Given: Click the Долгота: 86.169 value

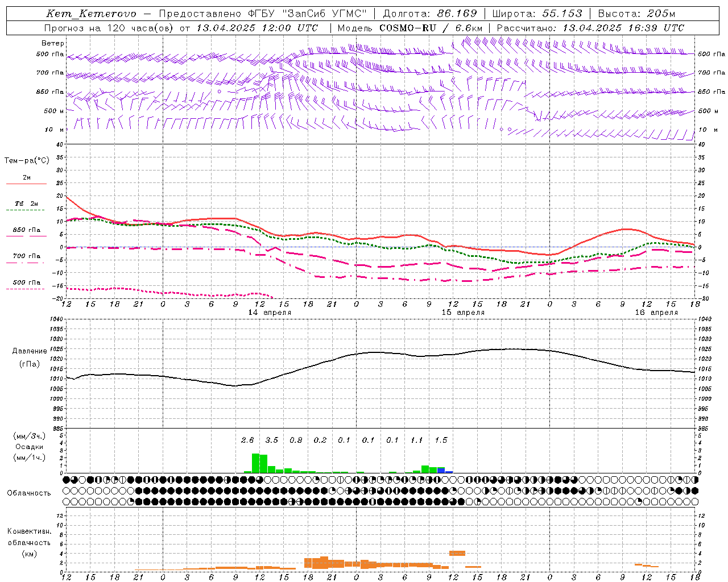Looking at the screenshot, I should click(x=430, y=14).
